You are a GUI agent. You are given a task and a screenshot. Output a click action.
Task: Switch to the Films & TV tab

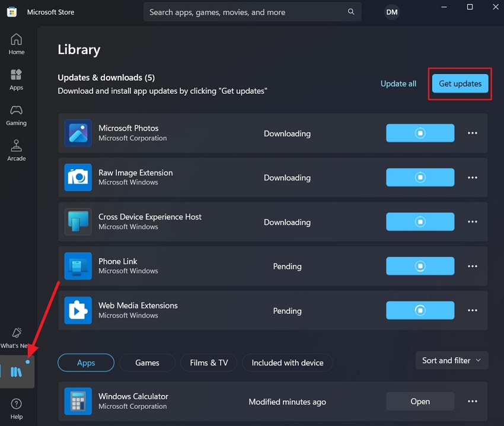coord(209,363)
